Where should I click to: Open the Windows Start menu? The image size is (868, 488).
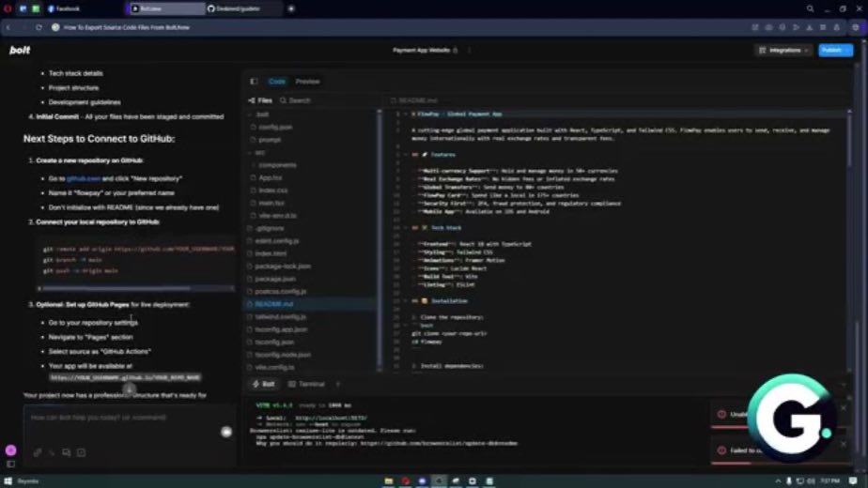point(8,481)
